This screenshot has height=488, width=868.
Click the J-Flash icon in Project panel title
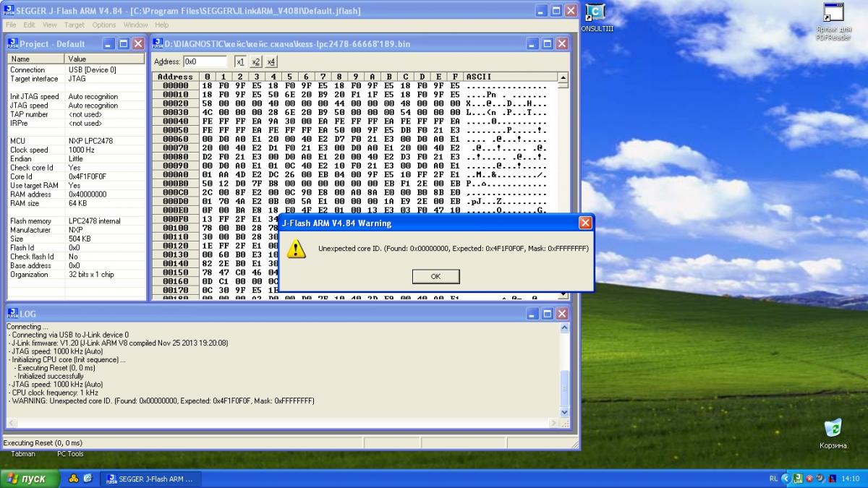pyautogui.click(x=13, y=44)
